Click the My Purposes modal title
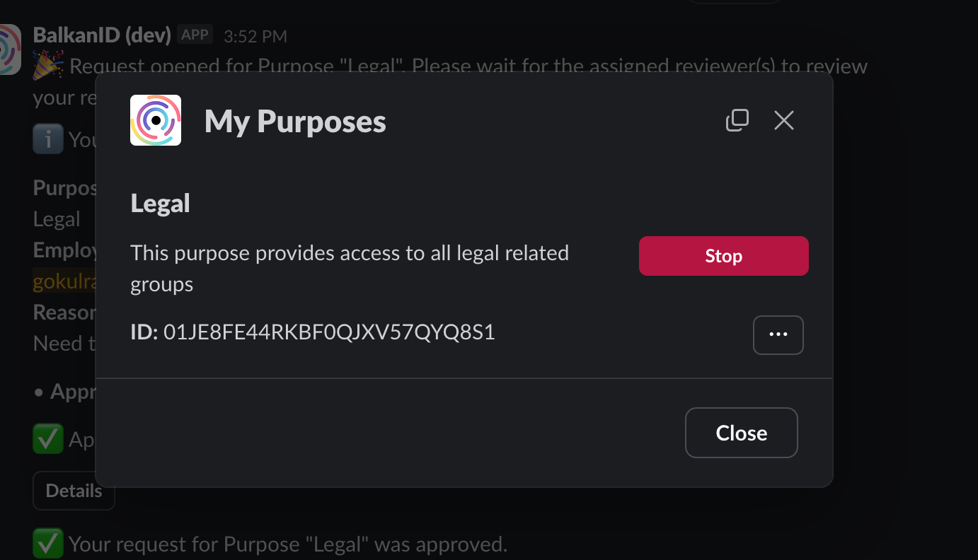 pos(295,122)
